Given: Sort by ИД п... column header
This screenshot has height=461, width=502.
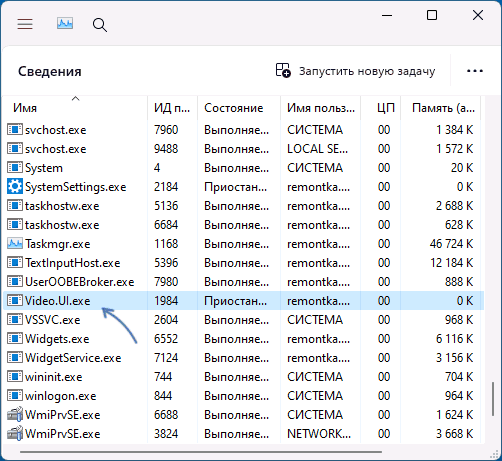Looking at the screenshot, I should (x=172, y=108).
